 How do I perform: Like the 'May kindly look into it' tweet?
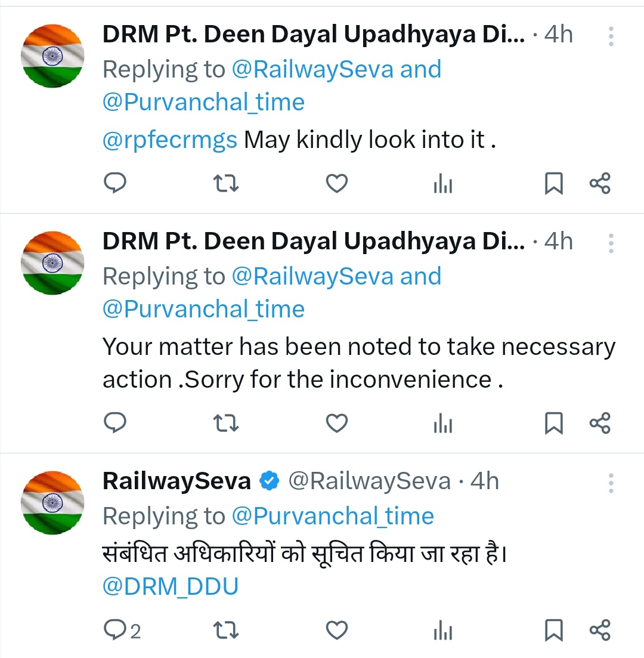[337, 184]
